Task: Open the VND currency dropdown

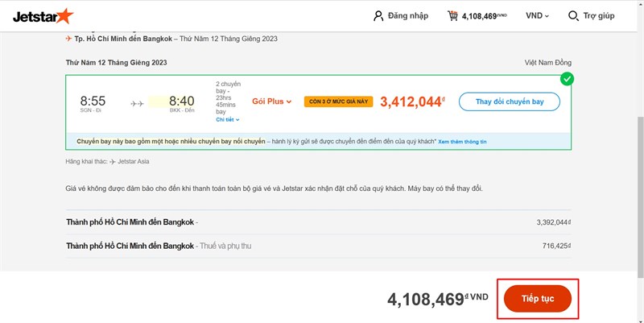Action: (537, 15)
